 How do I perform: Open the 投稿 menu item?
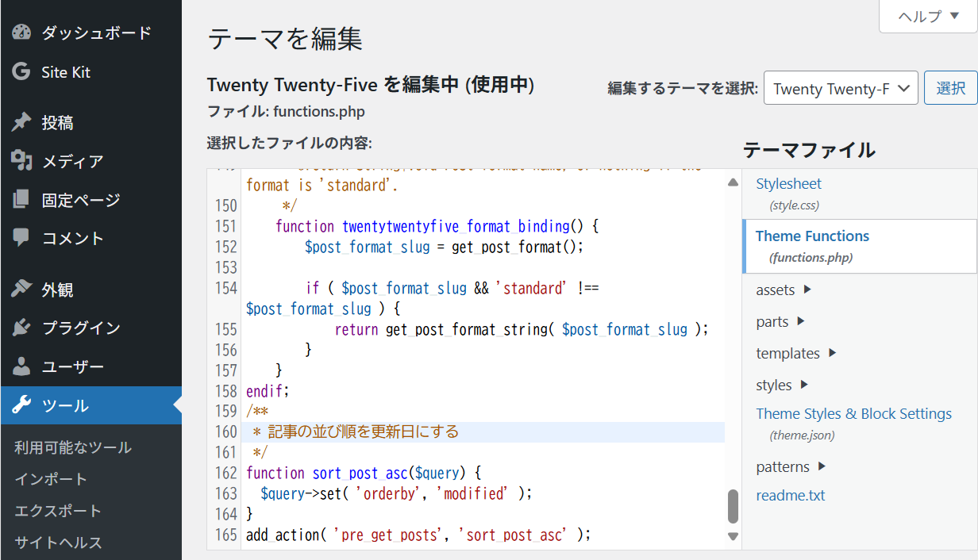pos(90,122)
